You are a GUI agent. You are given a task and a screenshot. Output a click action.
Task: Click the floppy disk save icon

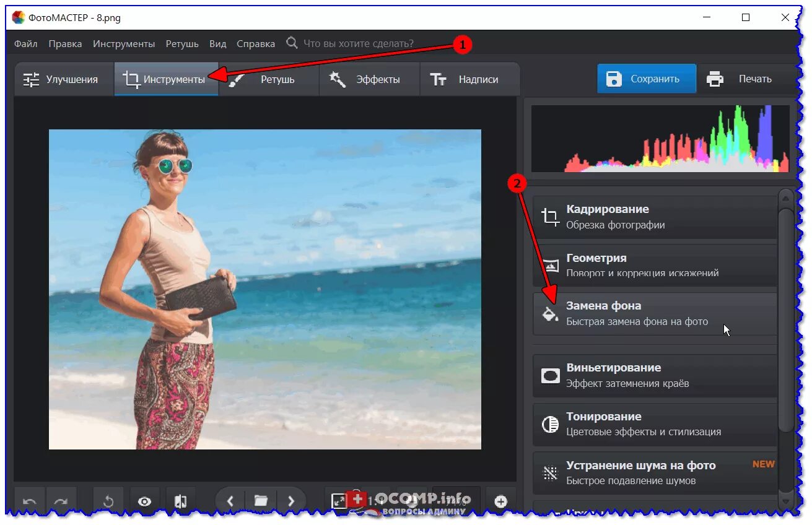click(x=614, y=79)
